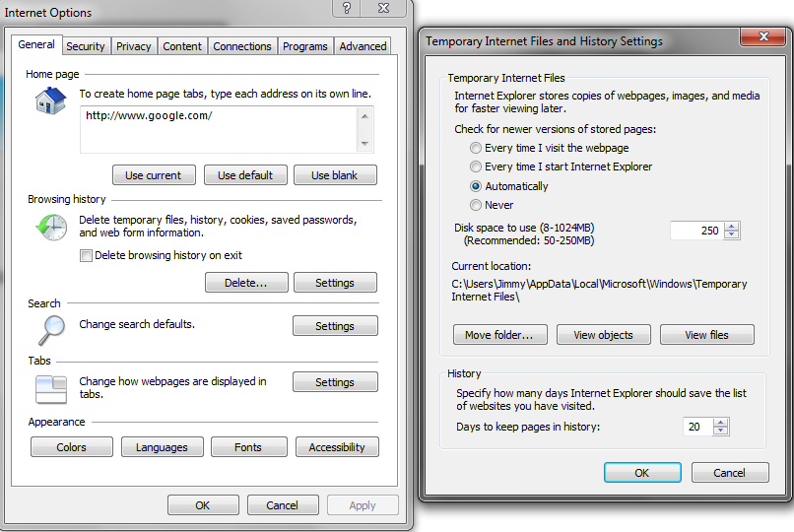Click the Move folder... button
This screenshot has height=532, width=794.
coord(499,335)
